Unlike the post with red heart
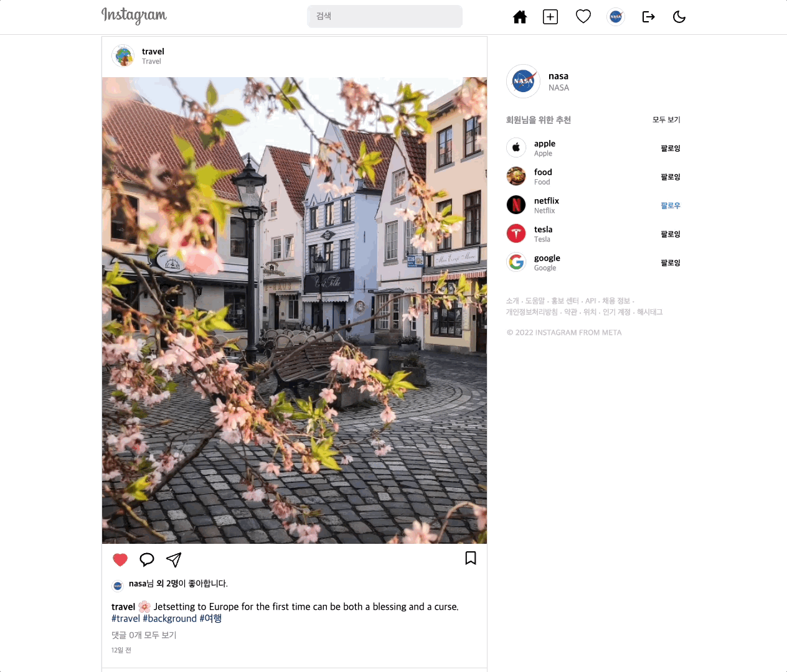This screenshot has width=787, height=672. click(120, 560)
